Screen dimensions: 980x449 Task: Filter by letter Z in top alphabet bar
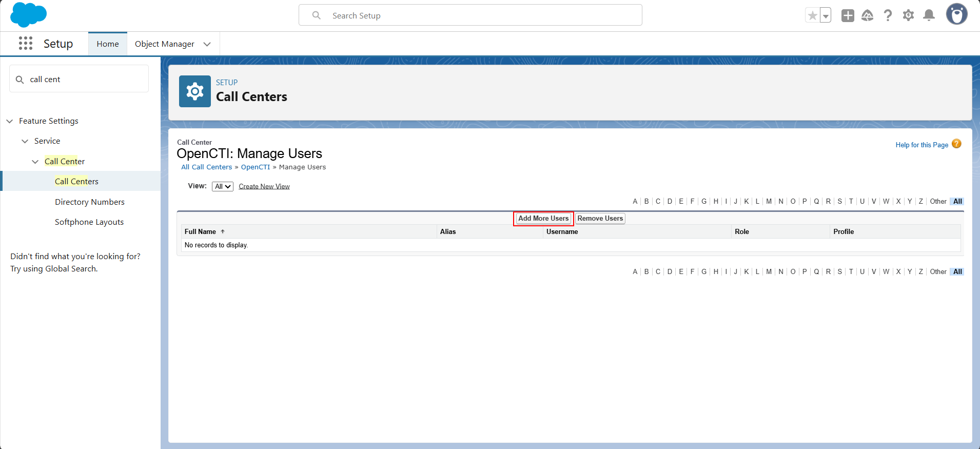click(921, 201)
